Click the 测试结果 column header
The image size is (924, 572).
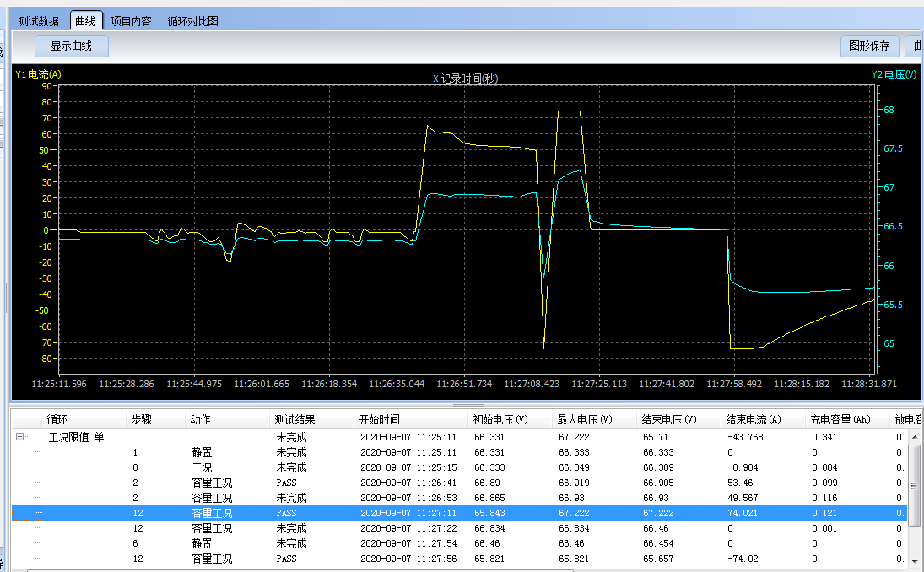295,419
